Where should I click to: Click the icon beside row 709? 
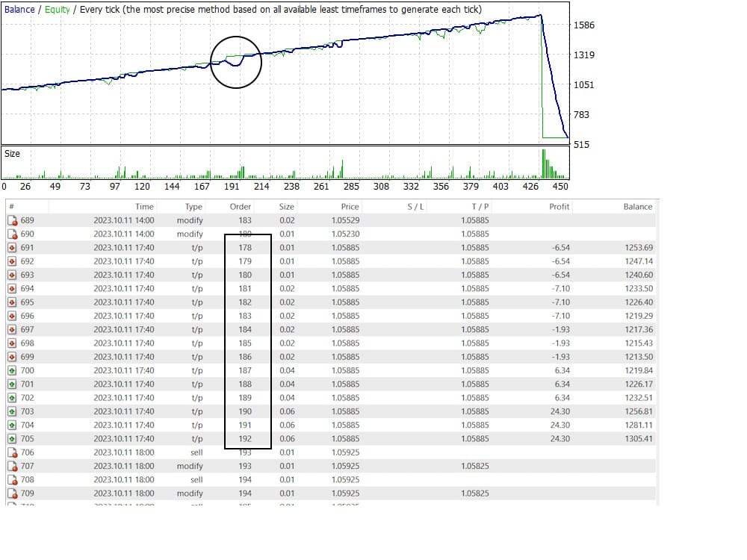(x=12, y=494)
